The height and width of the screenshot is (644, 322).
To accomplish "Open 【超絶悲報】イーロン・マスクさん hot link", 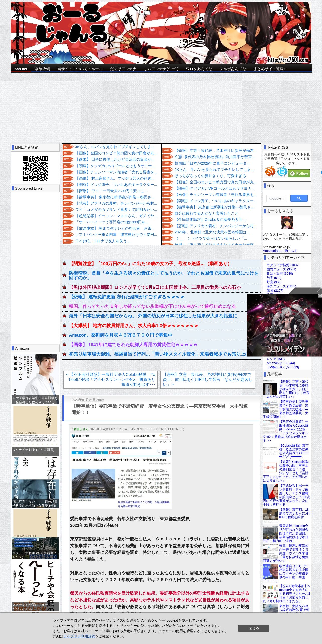I will tap(116, 216).
